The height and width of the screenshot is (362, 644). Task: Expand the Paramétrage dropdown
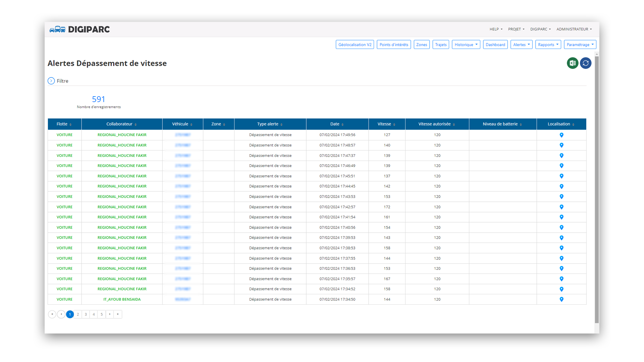pos(580,45)
